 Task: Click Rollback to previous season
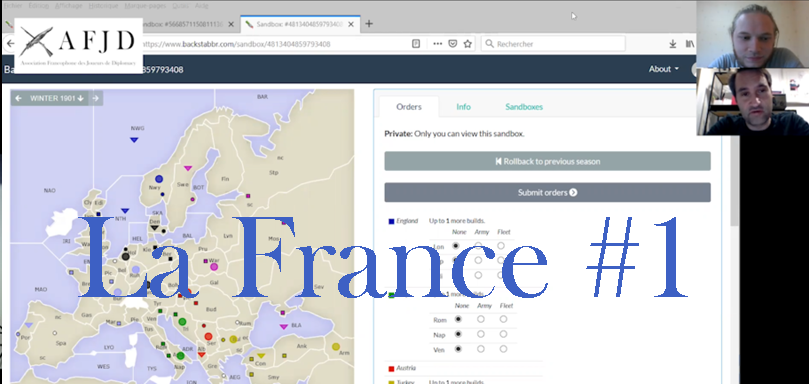[x=547, y=161]
